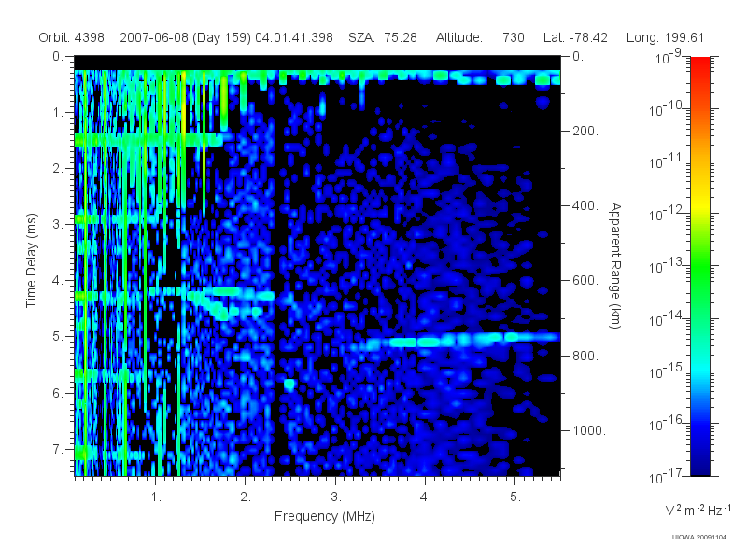
Task: Click the '4.' tick on Time Delay axis
Action: 58,281
